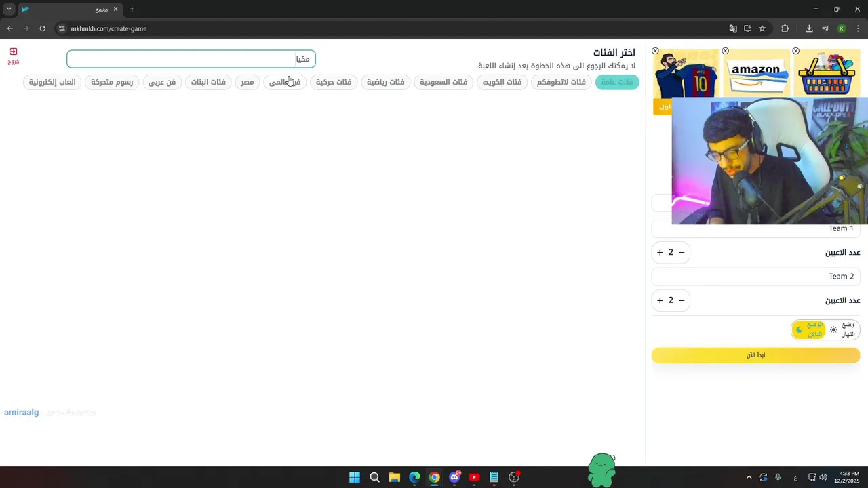This screenshot has height=488, width=868.
Task: Select the فئات حركية category chip
Action: coord(334,82)
